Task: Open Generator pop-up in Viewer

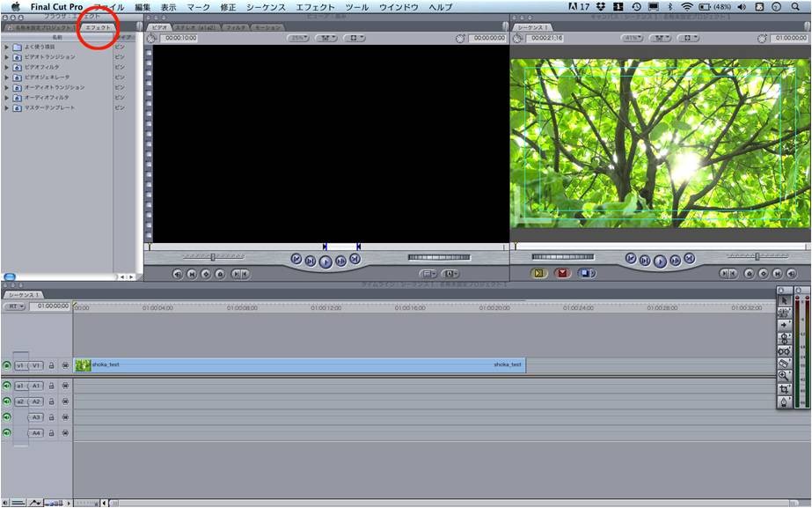Action: coord(450,274)
